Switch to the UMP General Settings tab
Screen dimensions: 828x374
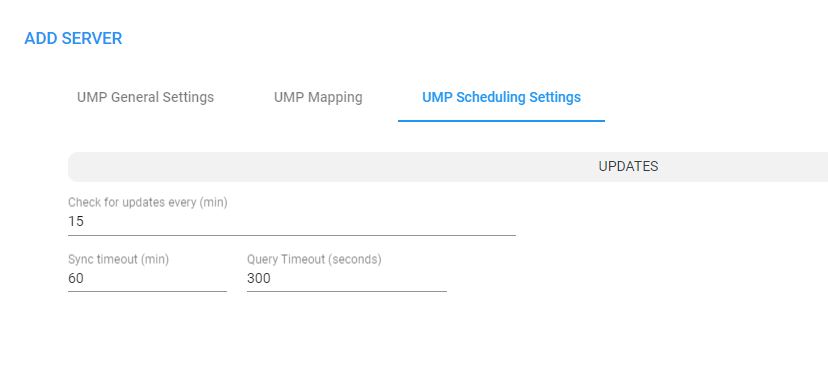point(145,97)
